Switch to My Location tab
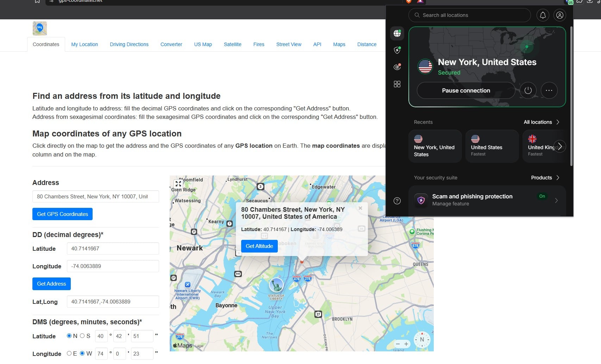The image size is (601, 364). pos(84,44)
